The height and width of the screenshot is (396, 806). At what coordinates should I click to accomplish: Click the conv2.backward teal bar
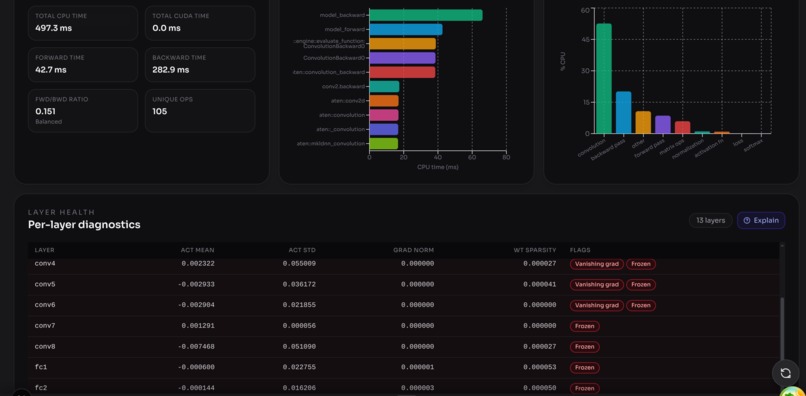(384, 86)
